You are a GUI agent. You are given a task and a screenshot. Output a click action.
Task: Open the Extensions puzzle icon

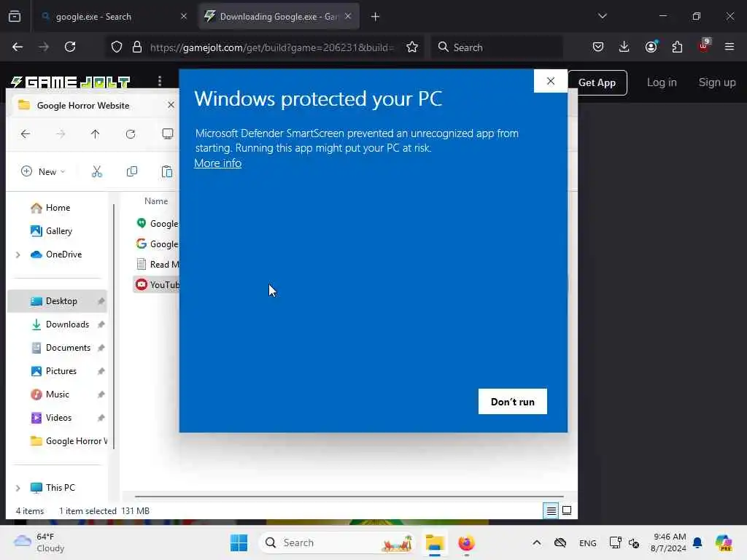coord(677,47)
